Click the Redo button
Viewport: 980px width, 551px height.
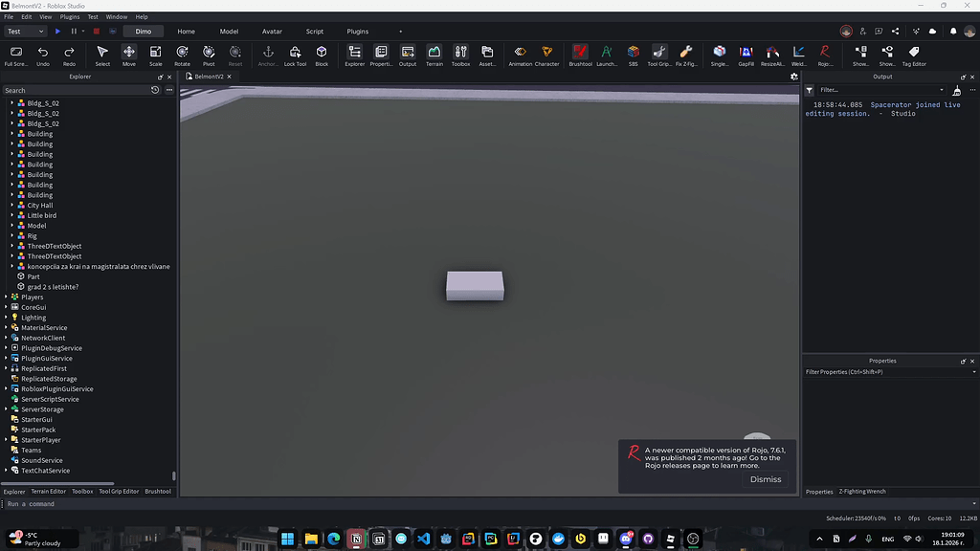69,55
